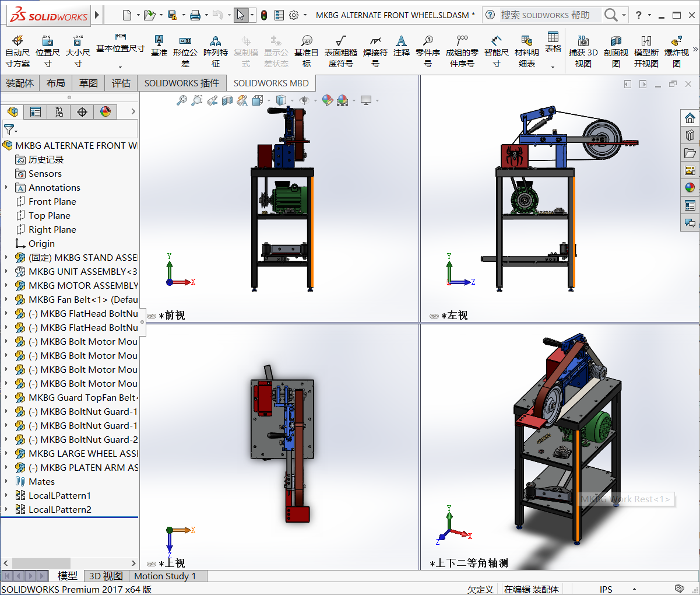
Task: Open the Basic Location Dimension dropdown (基本位置尺寸)
Action: [x=120, y=67]
